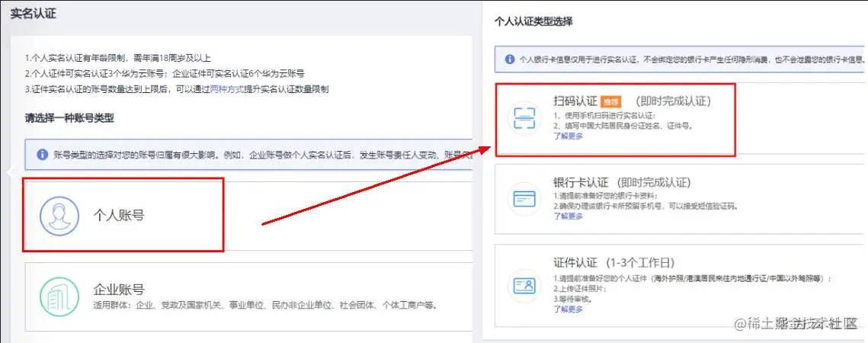
Task: Open 了解更多 under 证件认证
Action: click(568, 309)
